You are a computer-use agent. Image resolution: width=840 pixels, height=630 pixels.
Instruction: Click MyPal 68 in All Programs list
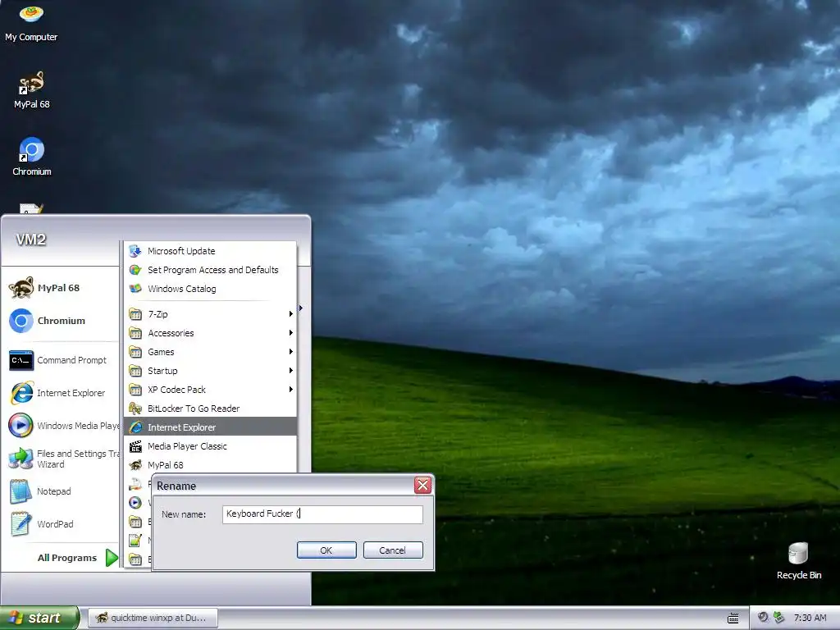point(210,464)
